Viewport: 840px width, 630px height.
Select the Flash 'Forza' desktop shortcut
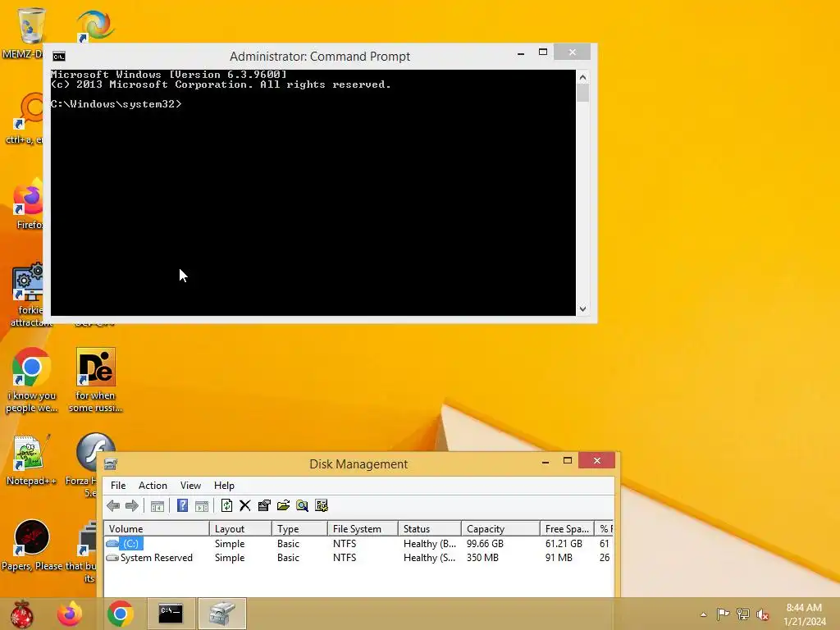pos(95,452)
